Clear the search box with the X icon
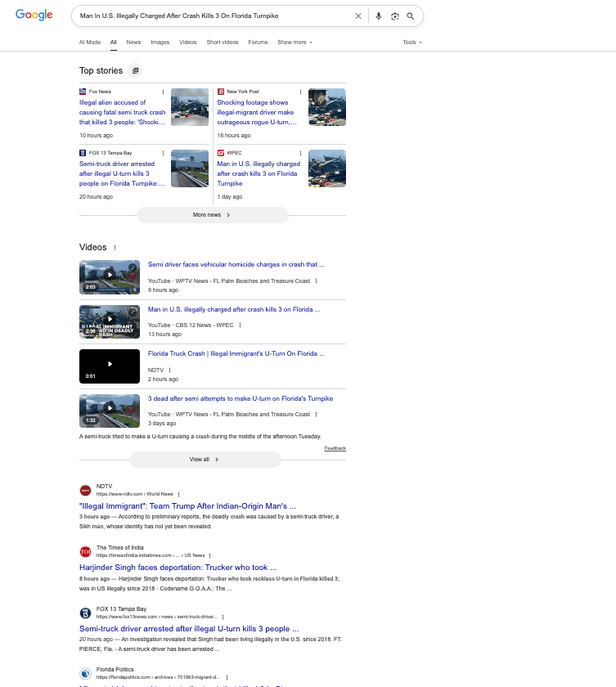Viewport: 616px width, 687px height. coord(358,16)
